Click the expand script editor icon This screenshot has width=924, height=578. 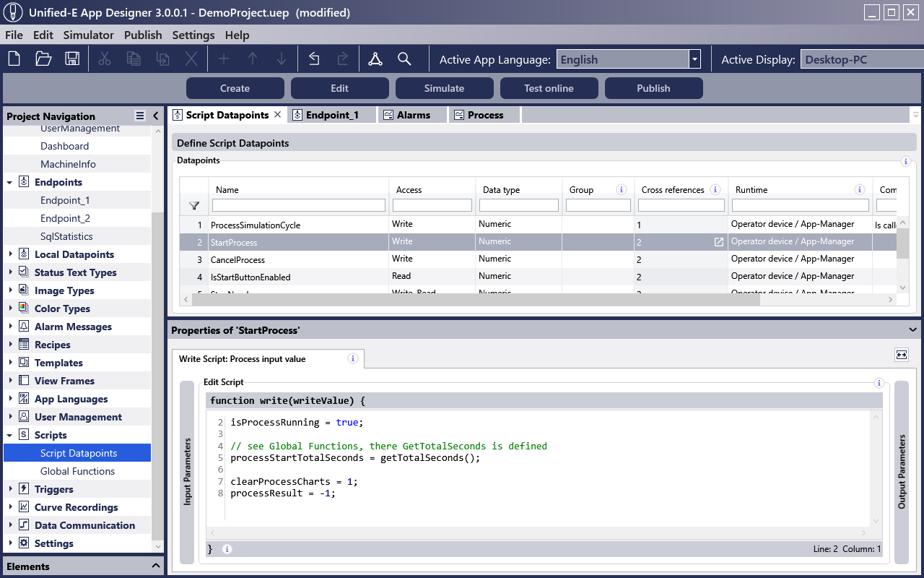(902, 355)
